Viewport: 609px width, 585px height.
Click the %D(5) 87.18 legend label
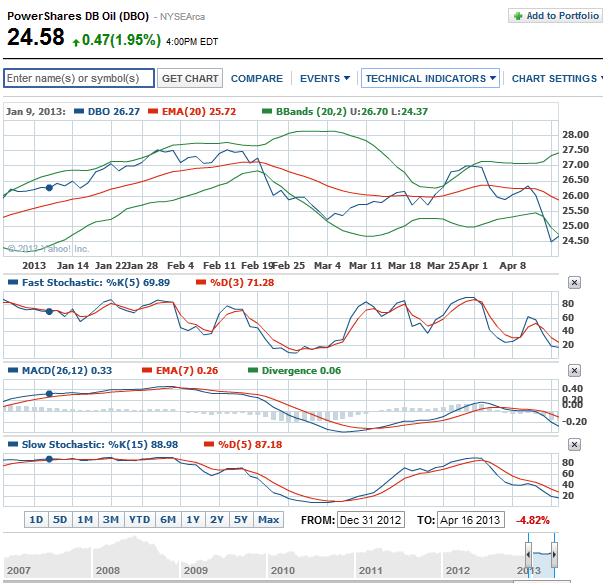pyautogui.click(x=250, y=444)
